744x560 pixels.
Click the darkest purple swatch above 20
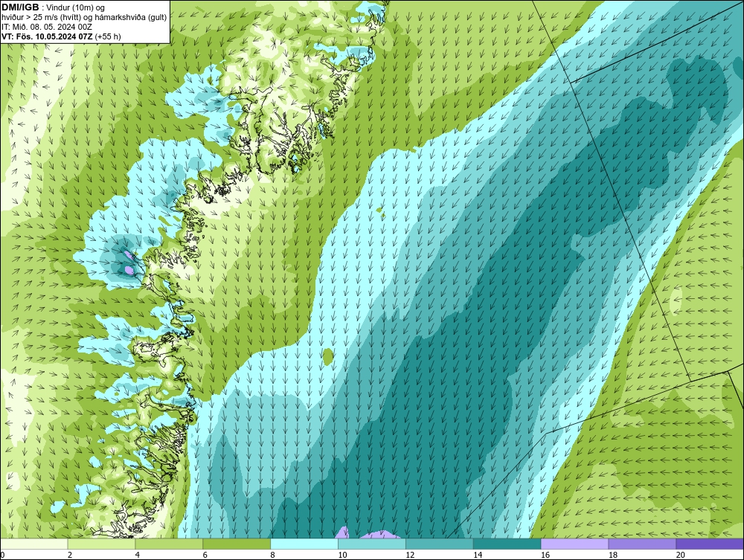710,544
